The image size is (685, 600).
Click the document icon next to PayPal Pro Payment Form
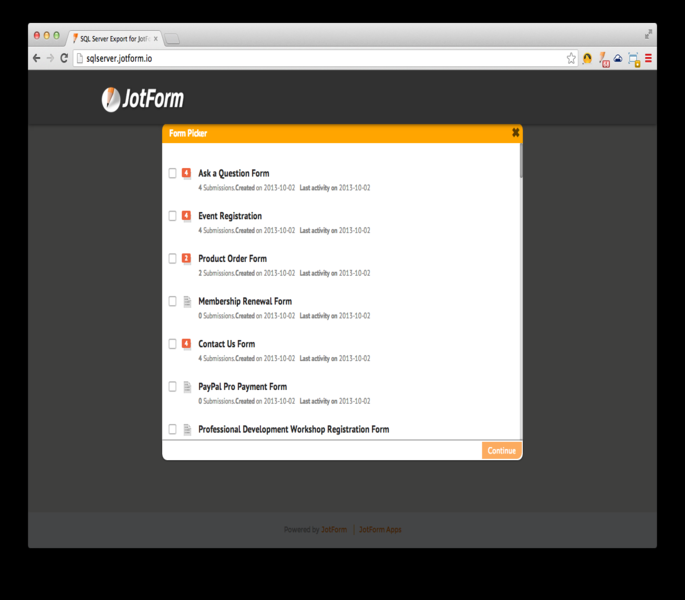click(x=186, y=386)
